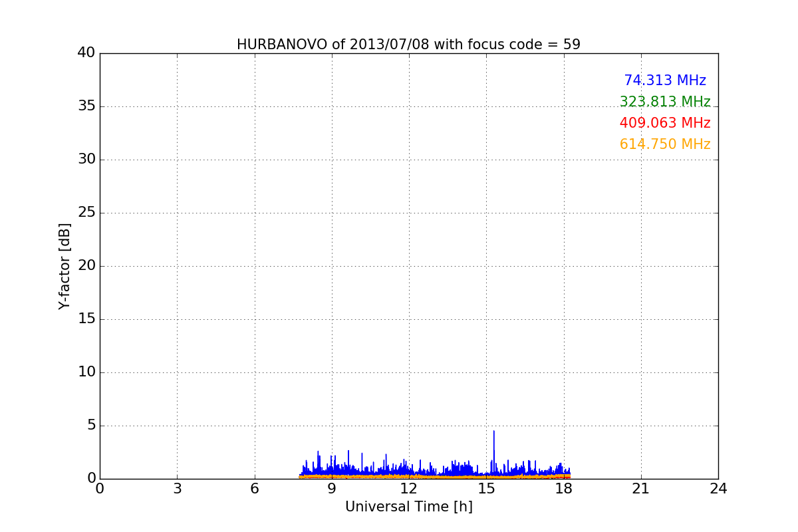Select the '409.063 MHz' red legend label
The width and height of the screenshot is (798, 532).
[x=665, y=123]
